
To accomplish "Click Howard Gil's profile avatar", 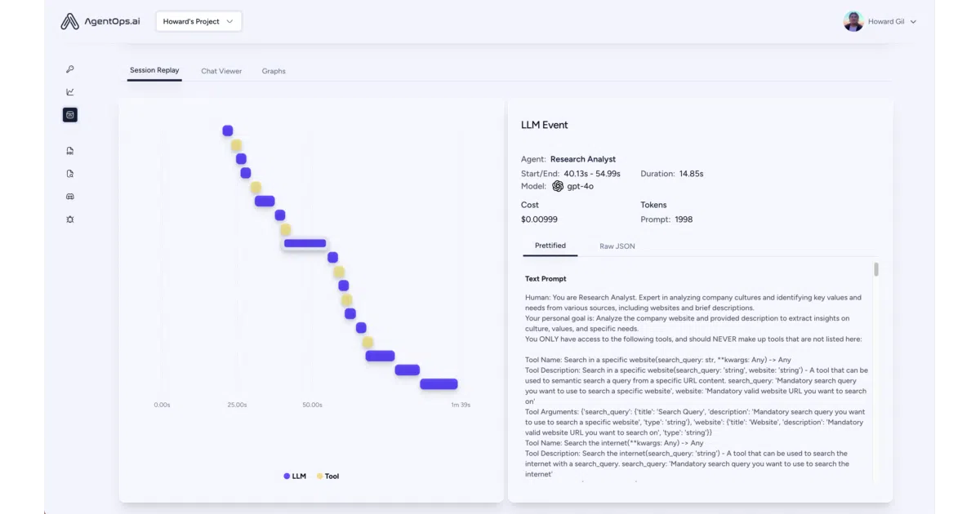I will 853,21.
